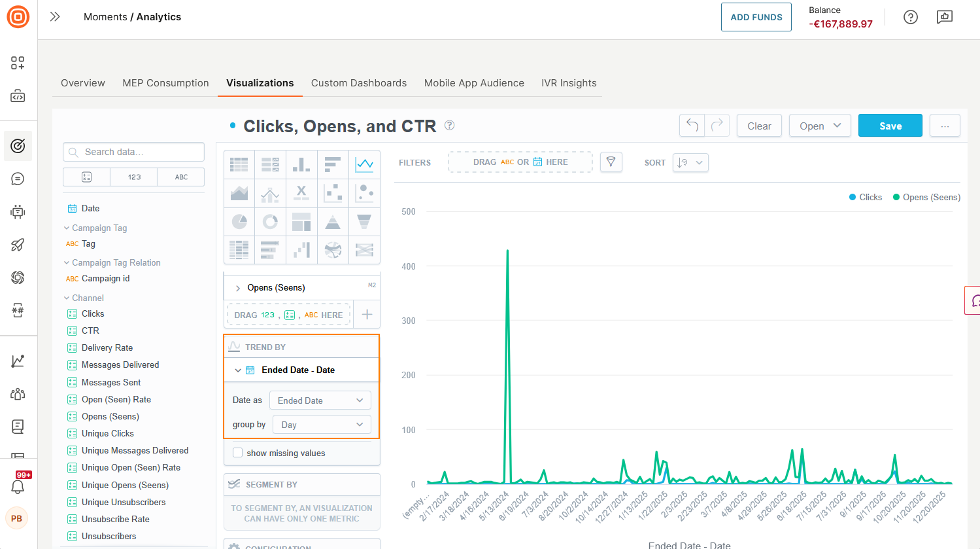The height and width of the screenshot is (549, 980).
Task: Click the ADD FUNDS button
Action: (x=756, y=17)
